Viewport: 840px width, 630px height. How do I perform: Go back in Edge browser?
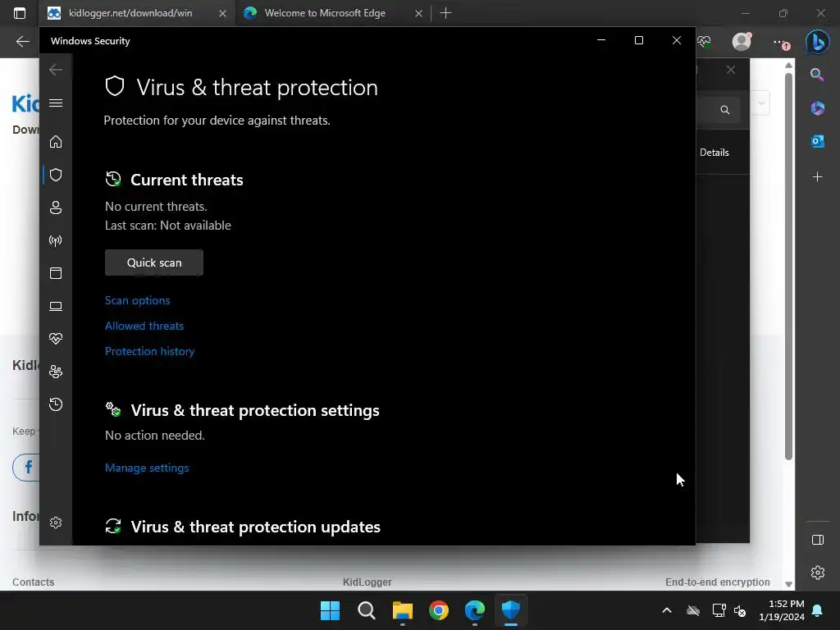(x=22, y=41)
